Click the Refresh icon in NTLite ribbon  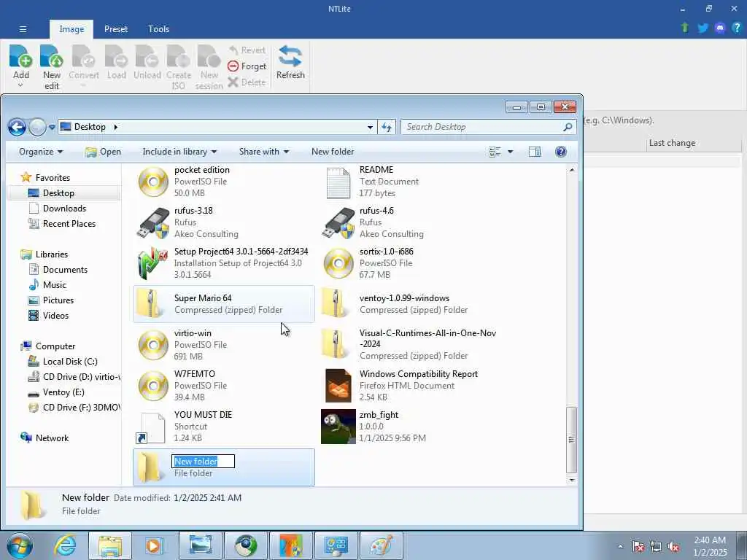pos(290,57)
